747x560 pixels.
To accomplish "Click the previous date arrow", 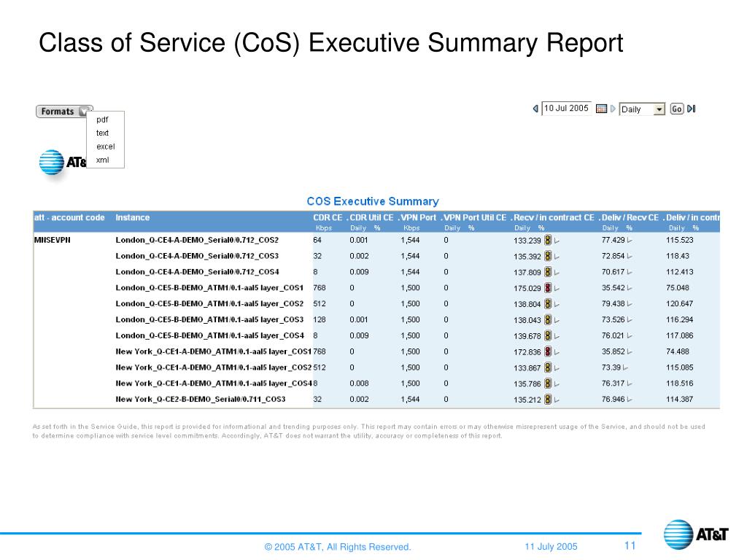I will tap(535, 109).
